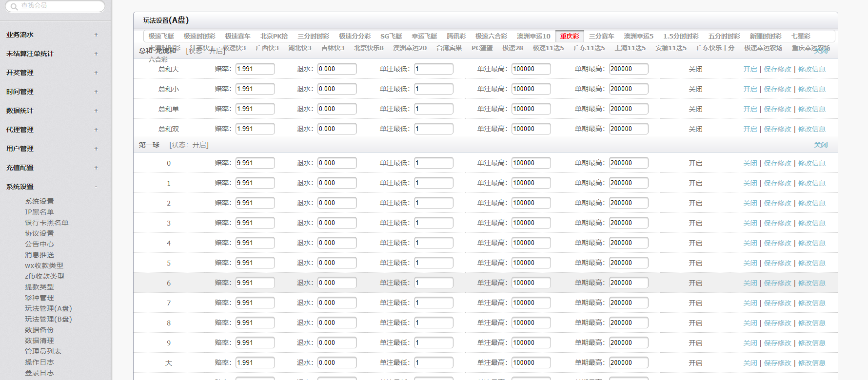The width and height of the screenshot is (868, 380).
Task: Open 玩法管理(B盘) in the sidebar
Action: (x=48, y=319)
